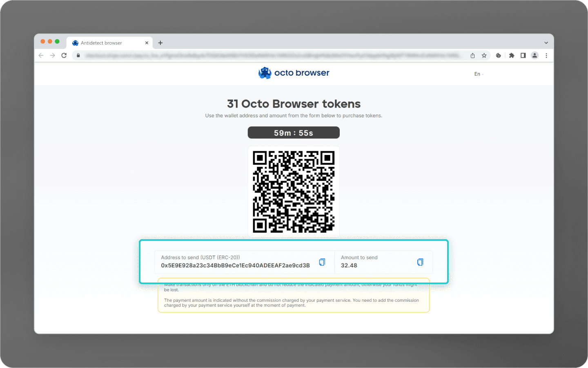Open the En language dropdown
Image resolution: width=588 pixels, height=368 pixels.
click(x=479, y=74)
